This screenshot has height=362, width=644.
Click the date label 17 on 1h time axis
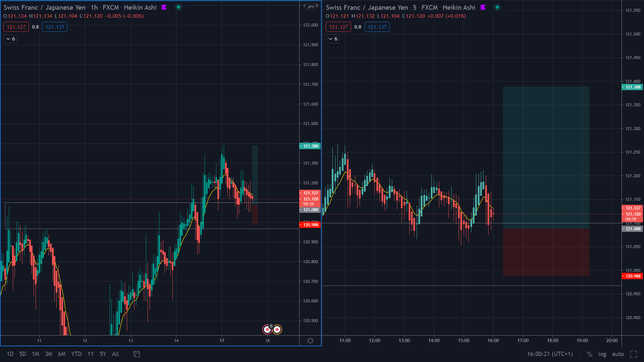pos(222,341)
